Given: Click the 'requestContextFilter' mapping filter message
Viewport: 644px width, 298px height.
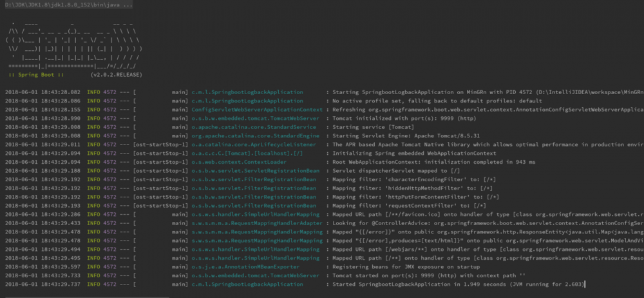Looking at the screenshot, I should coord(409,205).
